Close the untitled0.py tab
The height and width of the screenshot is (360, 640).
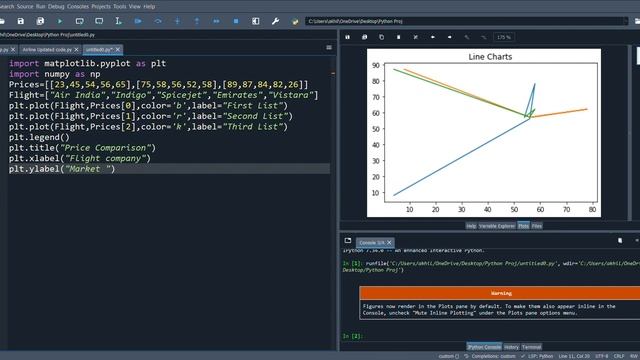(x=118, y=50)
